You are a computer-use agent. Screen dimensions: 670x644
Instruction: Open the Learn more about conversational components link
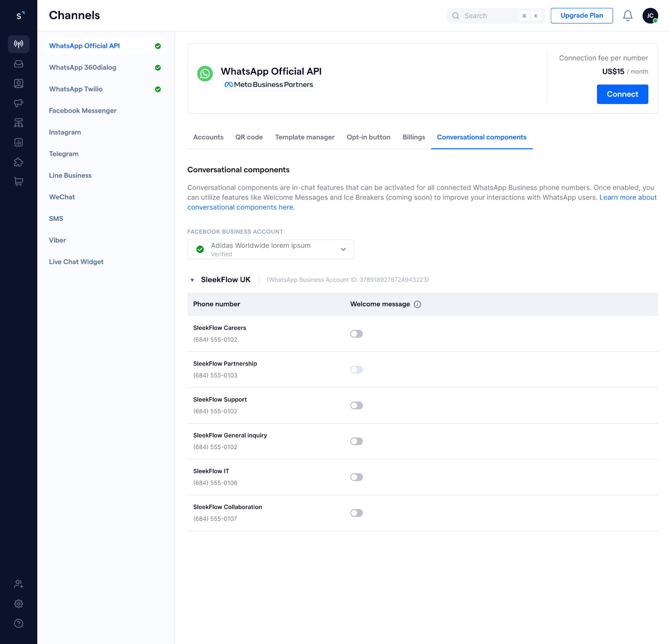tap(628, 197)
